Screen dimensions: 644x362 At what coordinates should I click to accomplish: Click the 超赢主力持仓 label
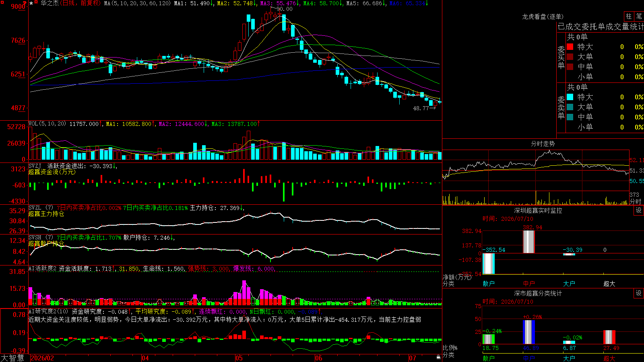click(46, 214)
